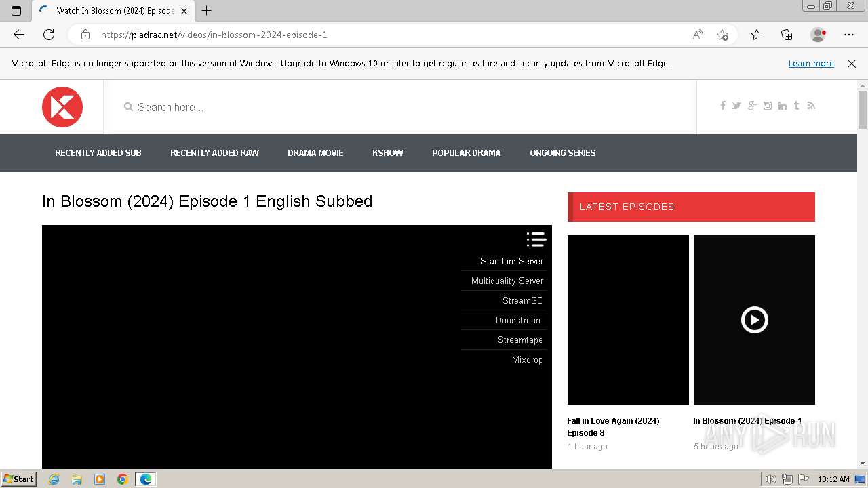Image resolution: width=868 pixels, height=488 pixels.
Task: Open the browser profile avatar
Action: 818,35
